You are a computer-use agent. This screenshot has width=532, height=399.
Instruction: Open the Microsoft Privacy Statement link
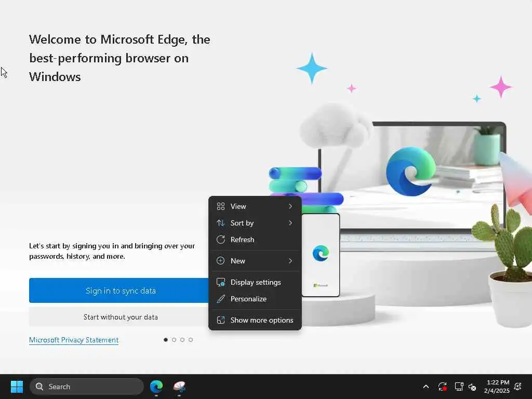tap(74, 340)
